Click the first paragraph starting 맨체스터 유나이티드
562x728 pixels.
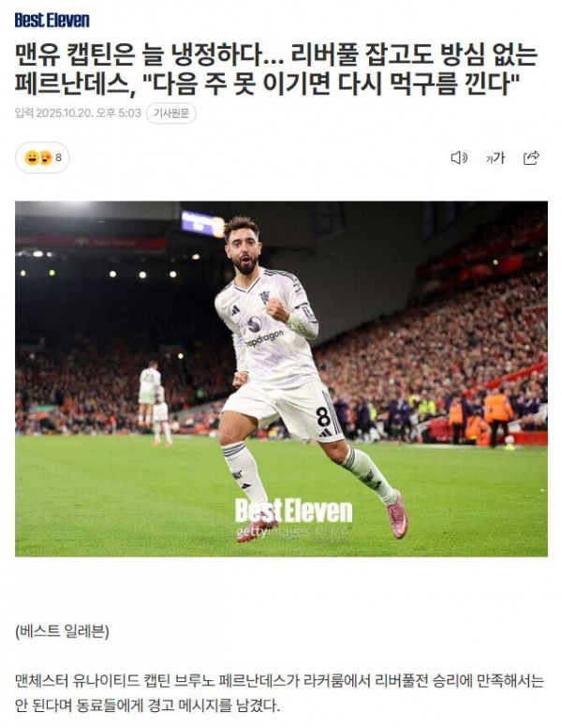(279, 693)
